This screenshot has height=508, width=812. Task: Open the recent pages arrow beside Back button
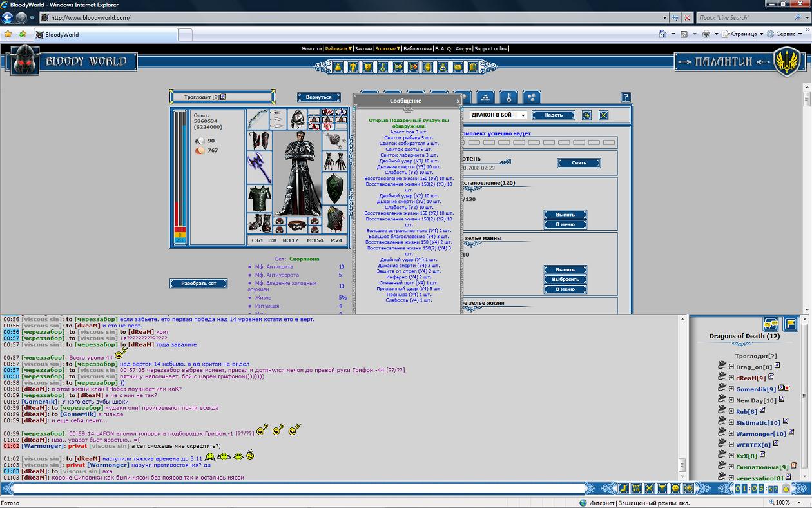click(32, 18)
